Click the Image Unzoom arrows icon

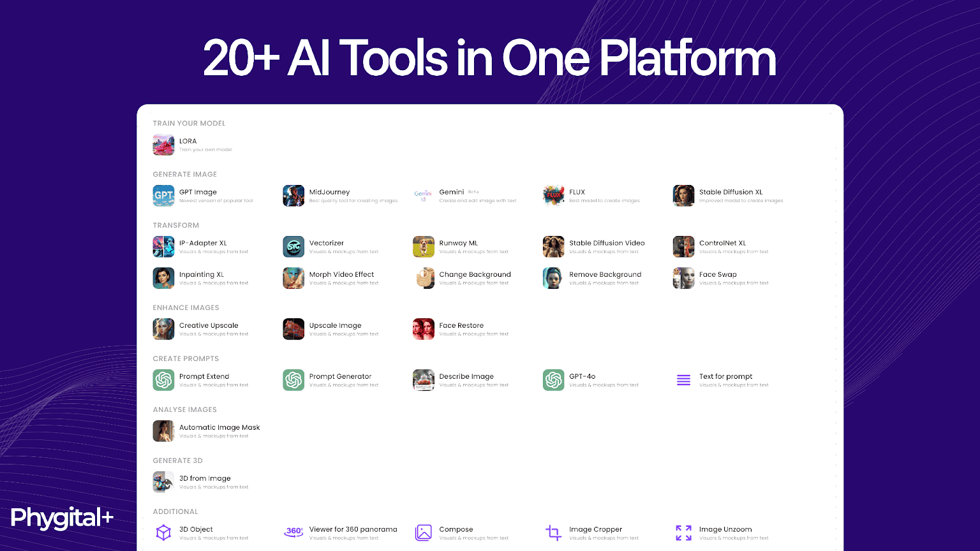683,533
